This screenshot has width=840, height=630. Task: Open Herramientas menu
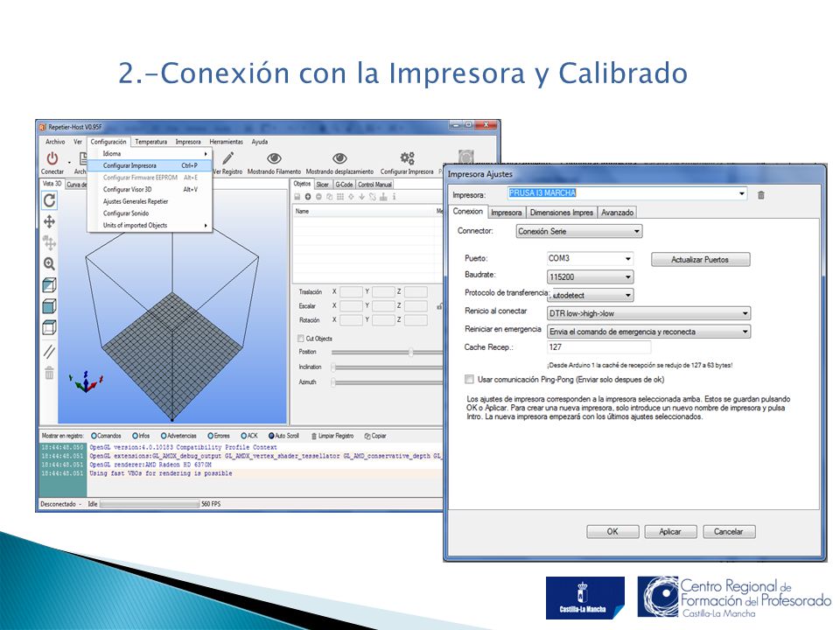coord(226,142)
